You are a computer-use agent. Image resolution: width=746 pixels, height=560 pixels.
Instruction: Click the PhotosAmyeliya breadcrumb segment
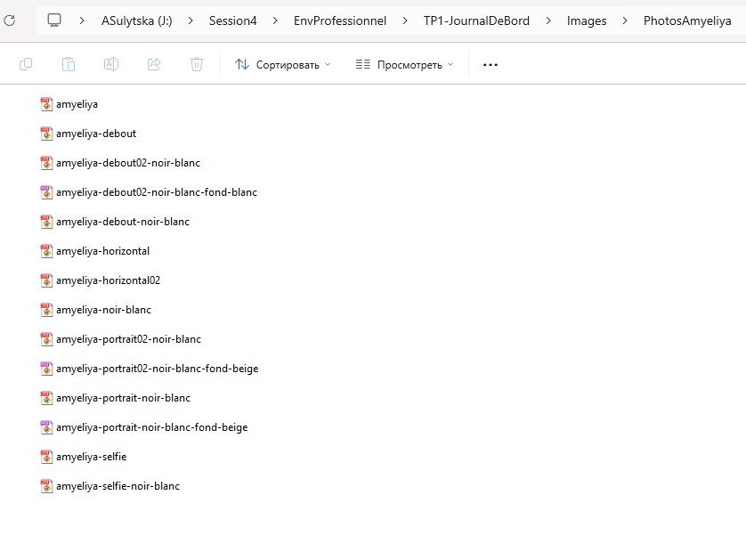(686, 20)
